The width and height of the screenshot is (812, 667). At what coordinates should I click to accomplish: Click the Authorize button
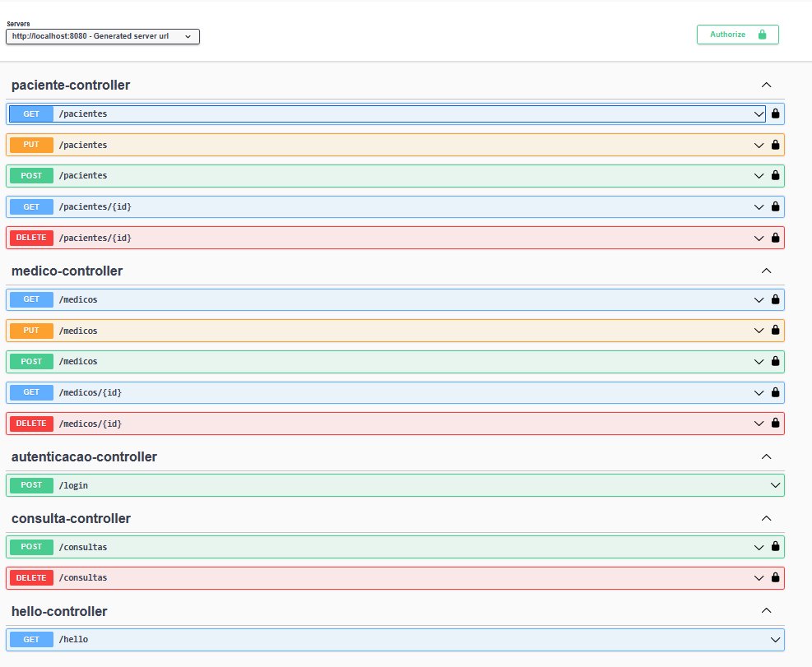pos(737,35)
